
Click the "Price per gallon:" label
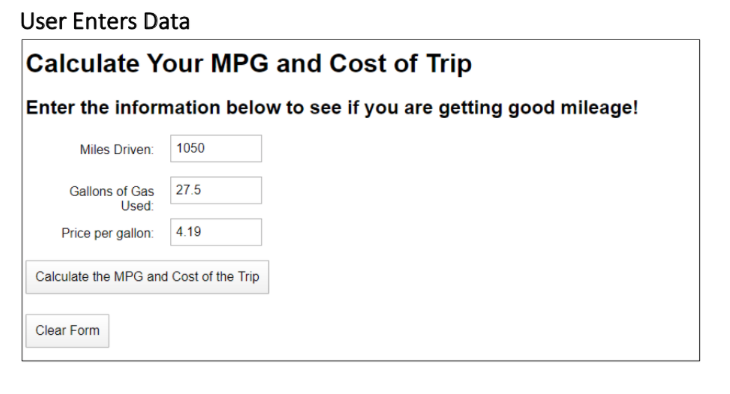pyautogui.click(x=108, y=233)
